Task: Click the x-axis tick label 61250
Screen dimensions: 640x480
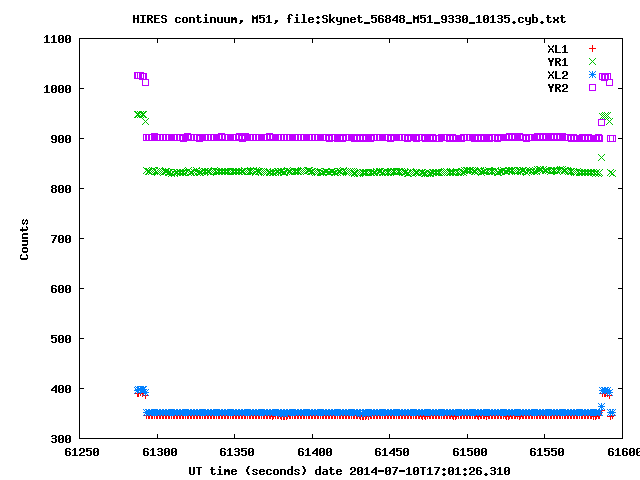Action: point(82,452)
